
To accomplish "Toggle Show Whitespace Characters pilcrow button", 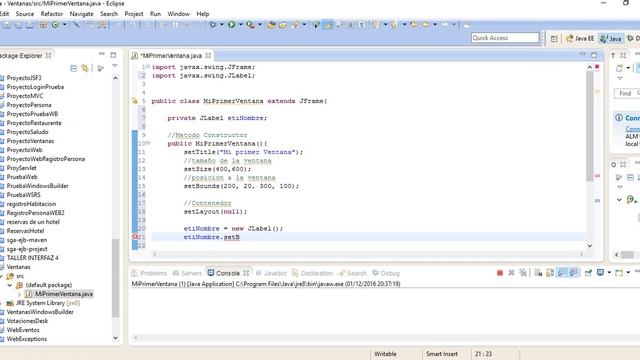I will coord(362,25).
